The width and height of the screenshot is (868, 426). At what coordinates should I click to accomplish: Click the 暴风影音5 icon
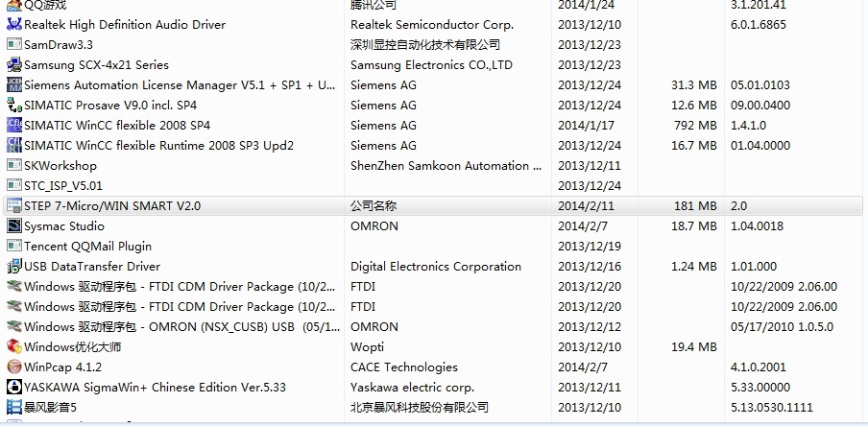tap(13, 407)
